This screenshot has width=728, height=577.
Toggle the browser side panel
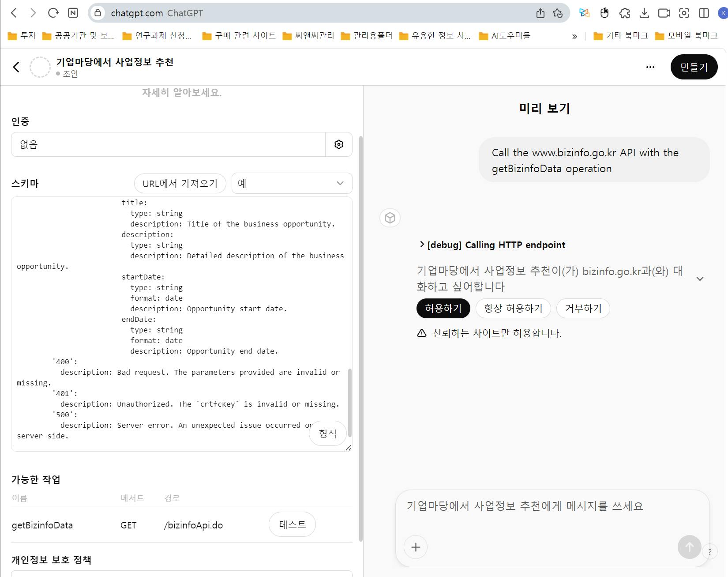(x=704, y=13)
